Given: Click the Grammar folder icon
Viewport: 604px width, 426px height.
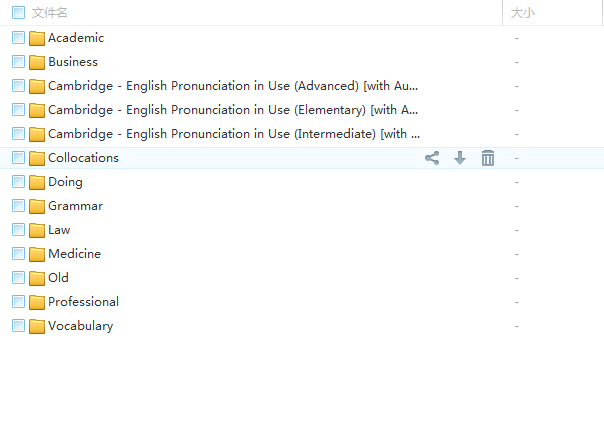Looking at the screenshot, I should coord(37,206).
